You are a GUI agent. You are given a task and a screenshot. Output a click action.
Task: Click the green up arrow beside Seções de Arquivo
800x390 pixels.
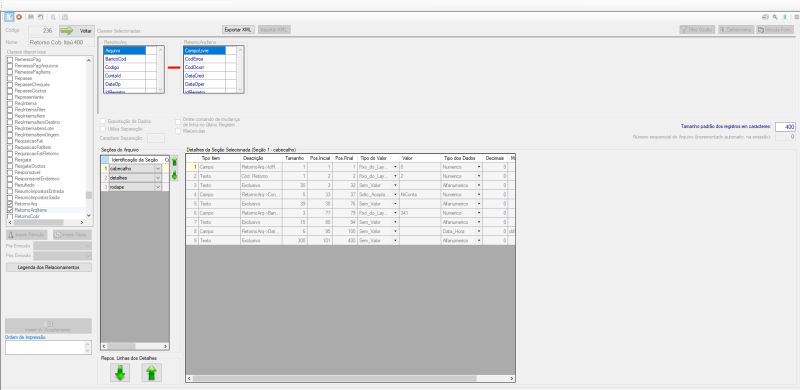174,162
